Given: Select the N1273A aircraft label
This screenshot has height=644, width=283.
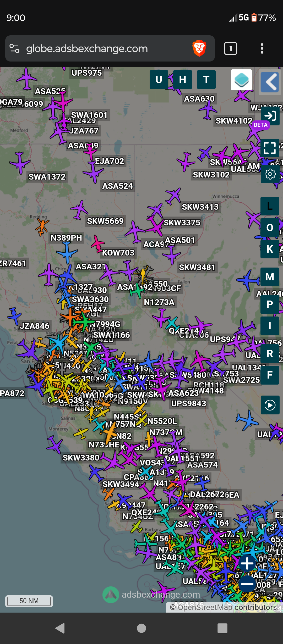Looking at the screenshot, I should [159, 302].
